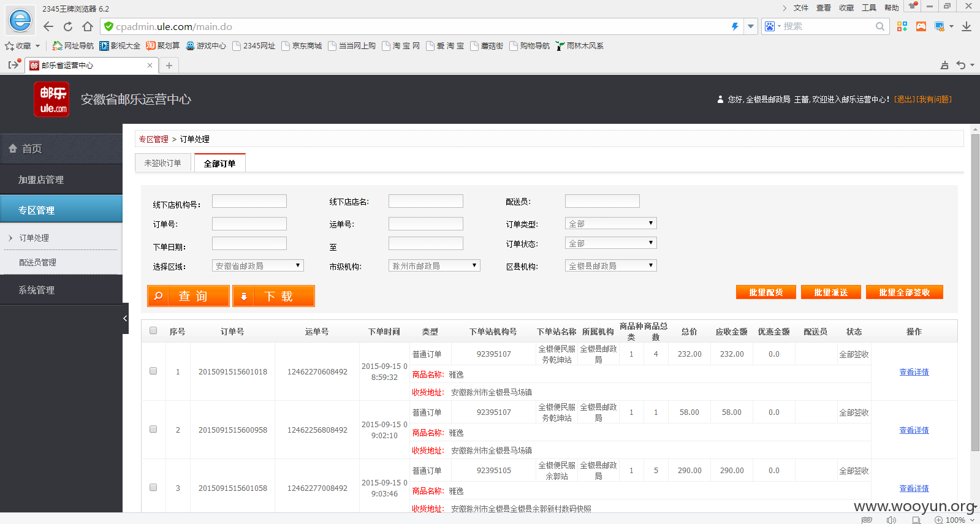Open 查看详情 for order 2015091515601018

914,372
